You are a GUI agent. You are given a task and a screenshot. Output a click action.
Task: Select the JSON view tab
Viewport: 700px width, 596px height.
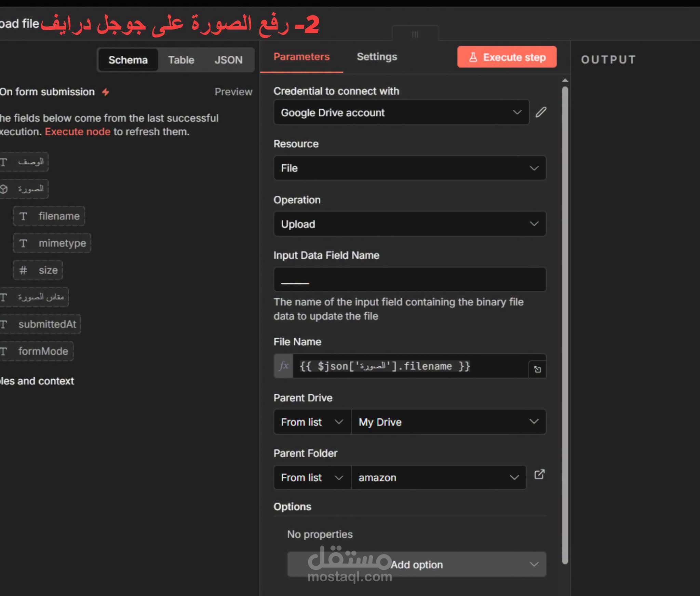coord(228,60)
